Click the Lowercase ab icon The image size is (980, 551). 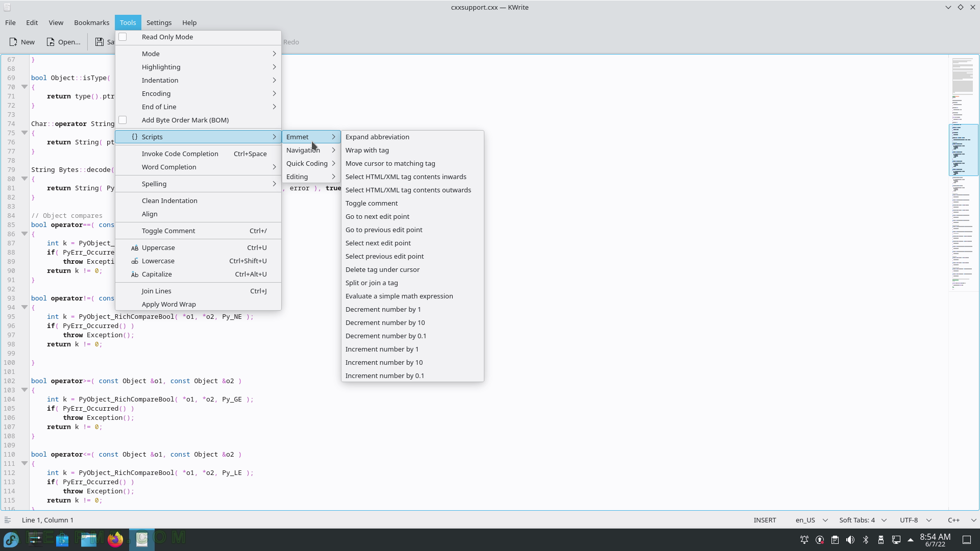135,261
